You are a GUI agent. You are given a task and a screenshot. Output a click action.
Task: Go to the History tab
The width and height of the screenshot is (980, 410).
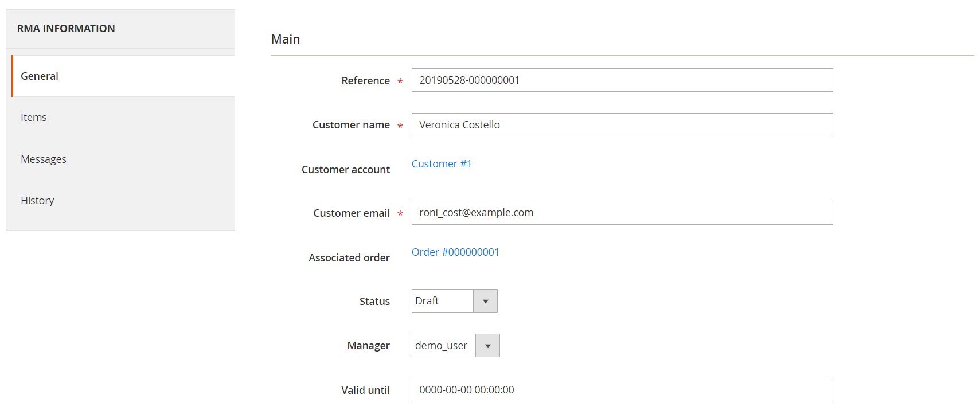[123, 200]
